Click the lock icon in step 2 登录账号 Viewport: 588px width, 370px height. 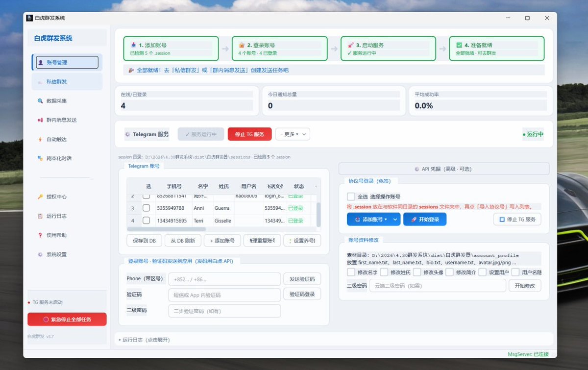tap(242, 45)
